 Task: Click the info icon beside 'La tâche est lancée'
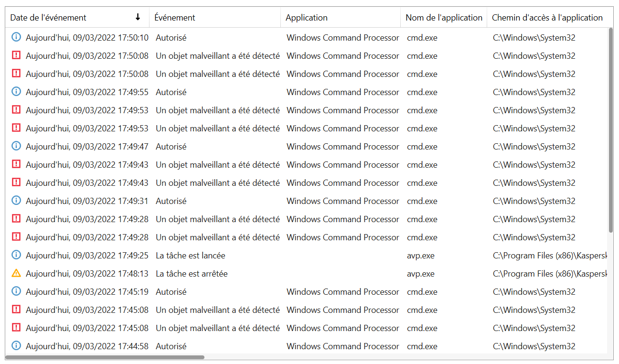click(16, 256)
